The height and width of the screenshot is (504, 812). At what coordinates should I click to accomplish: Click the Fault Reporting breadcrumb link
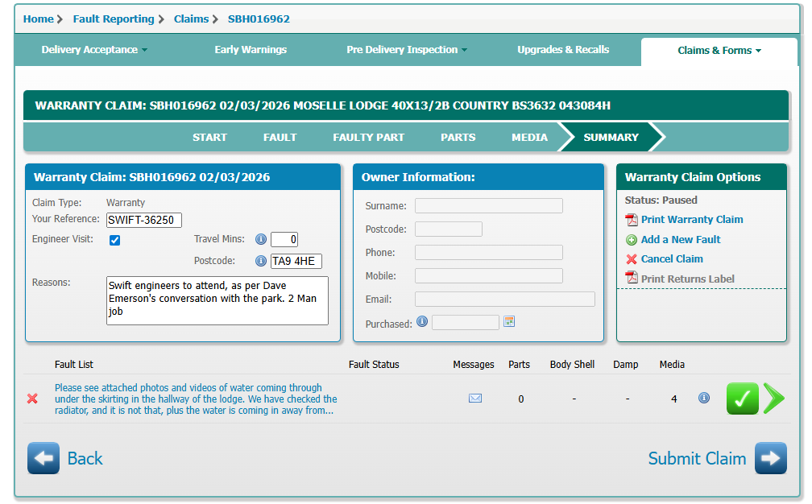[114, 19]
